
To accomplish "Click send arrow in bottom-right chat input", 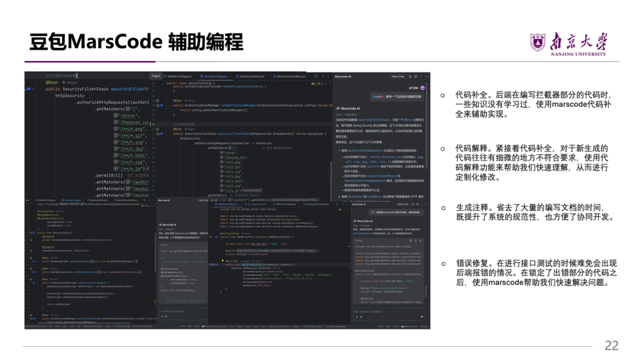I will [x=420, y=316].
